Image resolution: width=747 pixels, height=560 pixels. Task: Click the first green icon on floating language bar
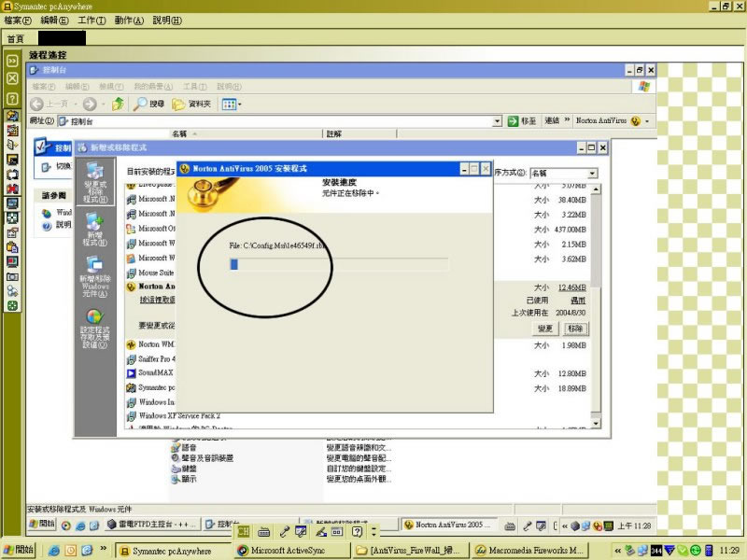pyautogui.click(x=244, y=532)
